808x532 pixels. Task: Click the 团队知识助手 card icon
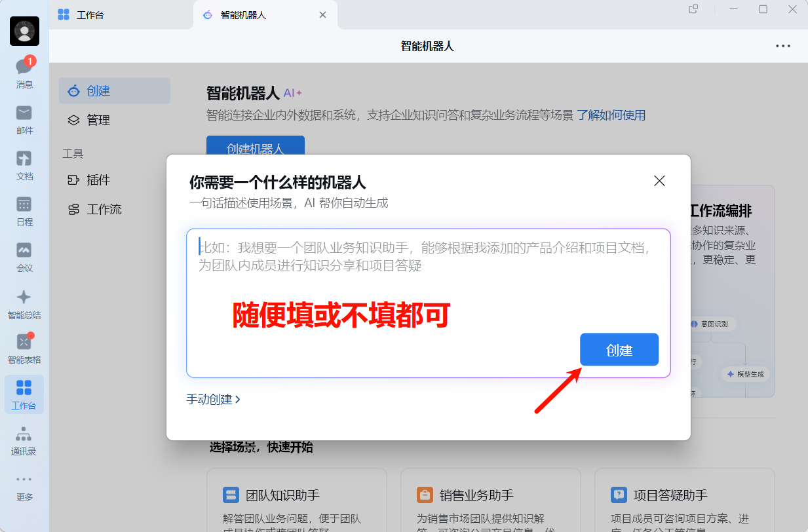(x=231, y=495)
